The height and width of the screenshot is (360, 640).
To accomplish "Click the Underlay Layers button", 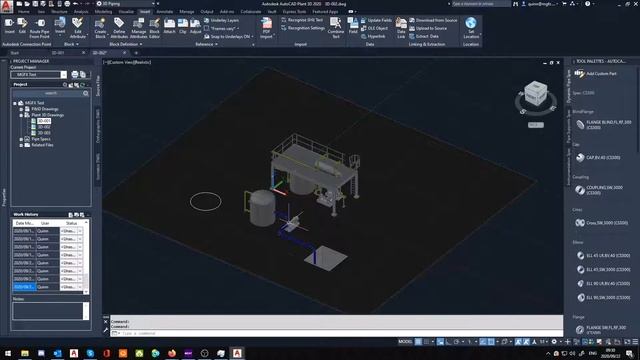I will point(221,20).
